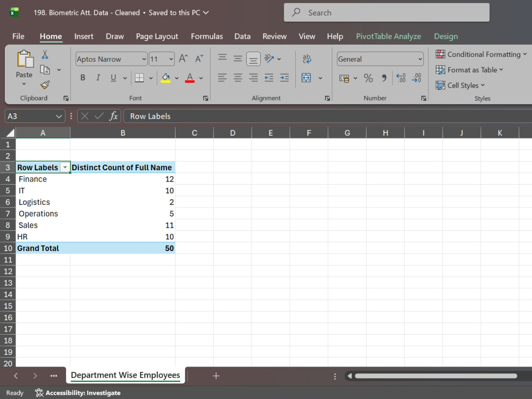
Task: Open General number format dropdown
Action: click(420, 59)
